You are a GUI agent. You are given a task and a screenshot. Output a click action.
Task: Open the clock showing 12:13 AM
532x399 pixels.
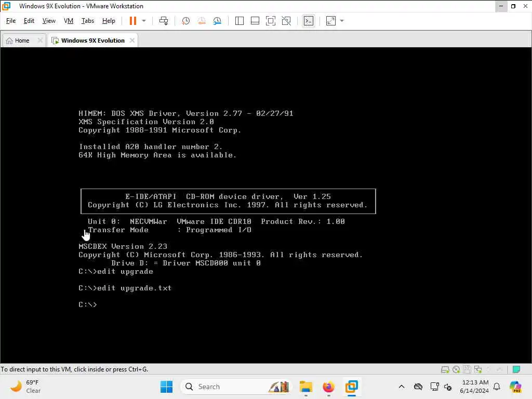(x=474, y=387)
